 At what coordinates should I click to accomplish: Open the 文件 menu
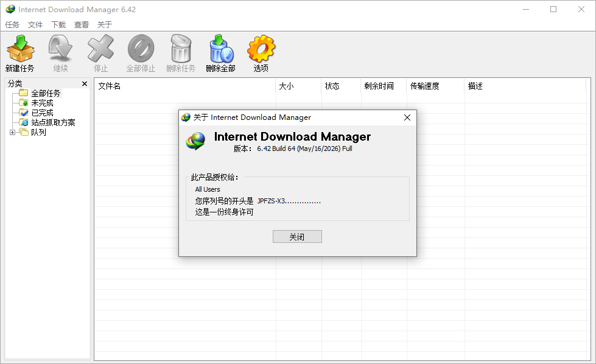pyautogui.click(x=35, y=25)
